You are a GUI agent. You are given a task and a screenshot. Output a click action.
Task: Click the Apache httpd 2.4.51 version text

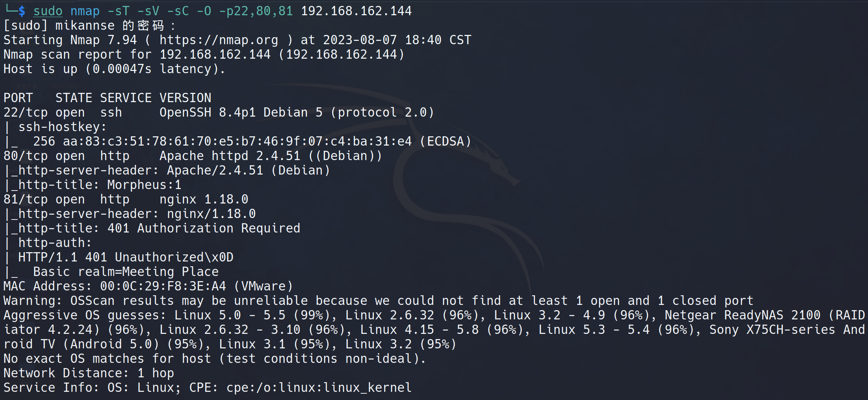point(230,156)
